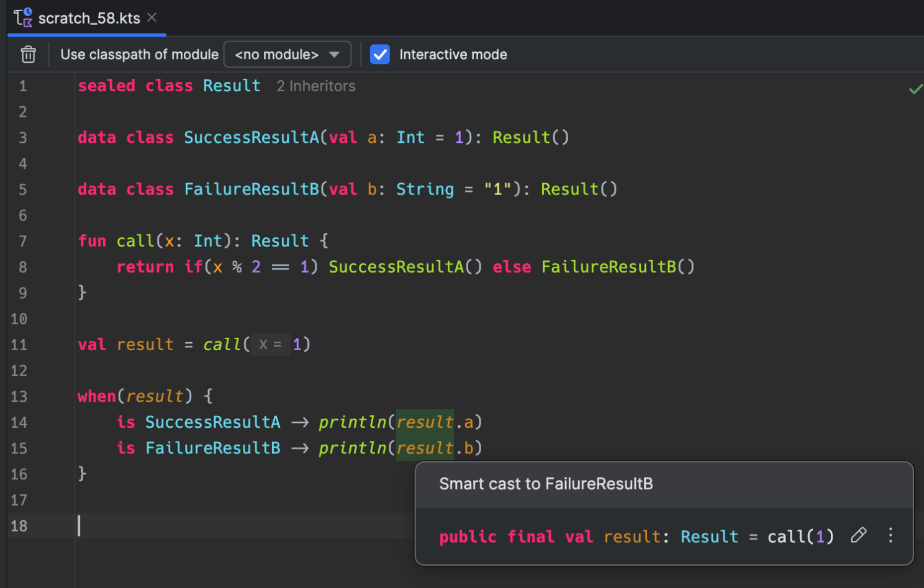924x588 pixels.
Task: Toggle the Interactive mode checkbox
Action: pos(380,55)
